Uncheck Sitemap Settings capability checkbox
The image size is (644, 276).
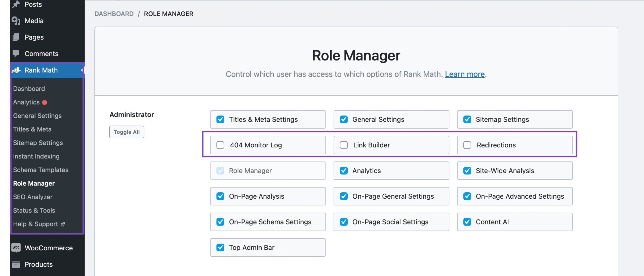point(467,119)
